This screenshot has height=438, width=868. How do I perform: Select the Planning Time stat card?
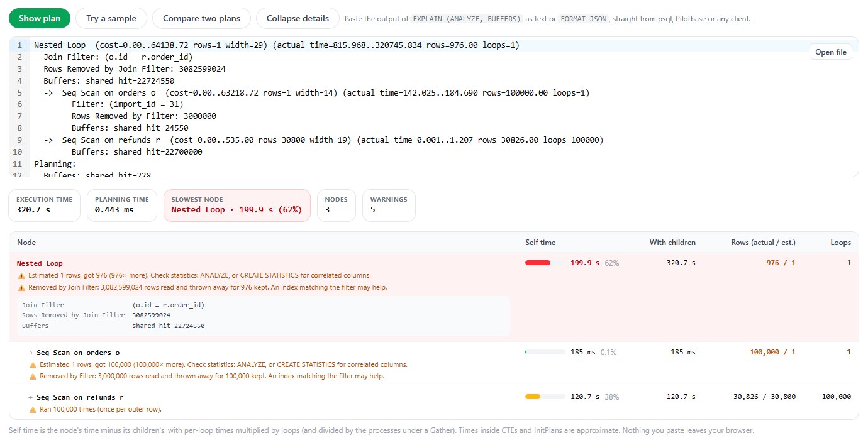(122, 205)
